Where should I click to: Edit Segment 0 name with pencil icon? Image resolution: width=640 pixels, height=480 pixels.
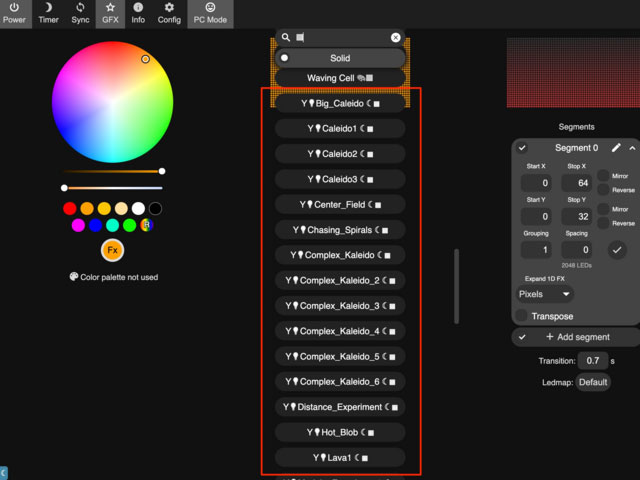pos(616,148)
